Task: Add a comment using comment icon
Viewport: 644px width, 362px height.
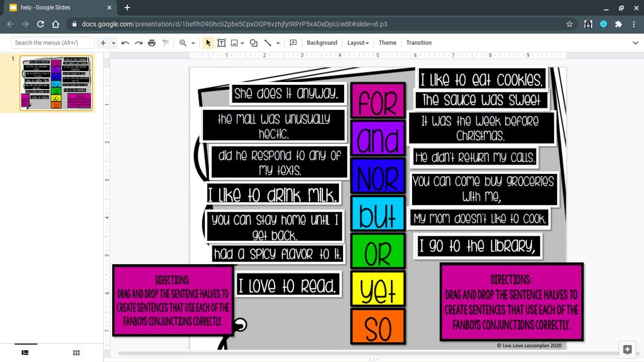Action: coord(293,43)
